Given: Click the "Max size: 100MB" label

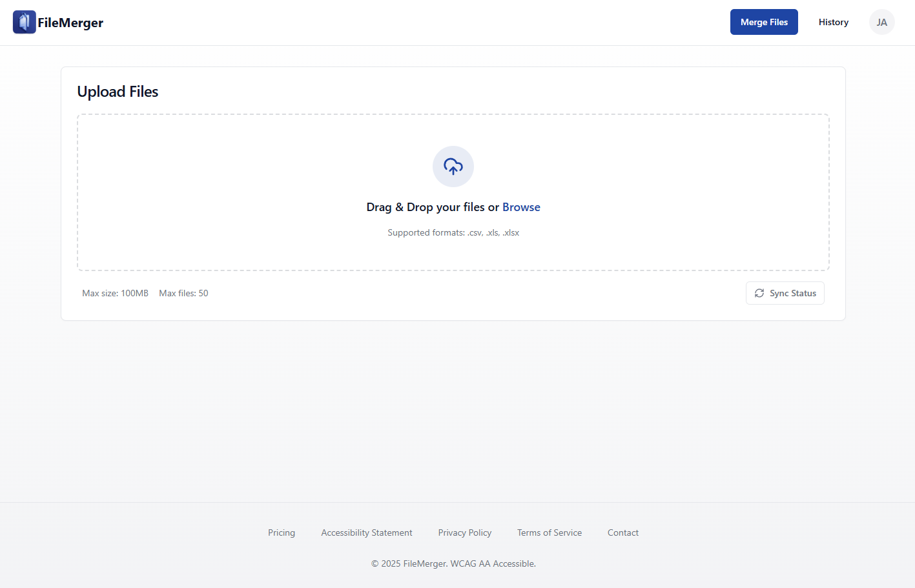Looking at the screenshot, I should 115,292.
